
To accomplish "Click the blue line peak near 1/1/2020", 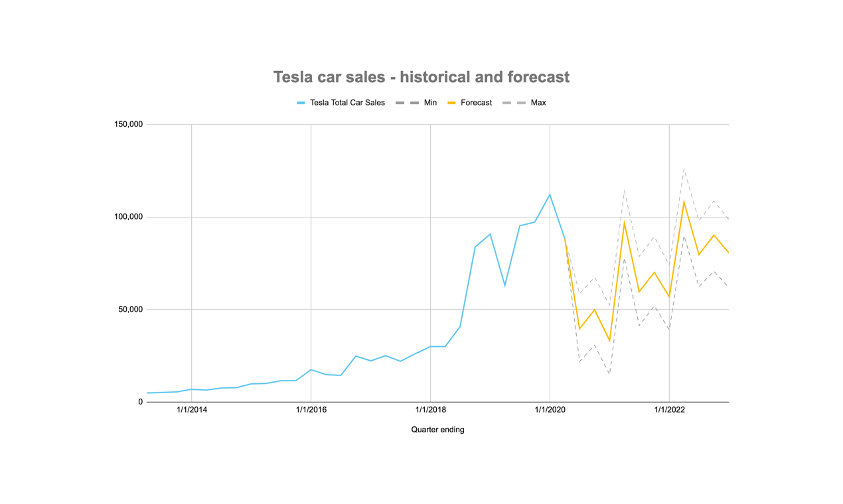I will pyautogui.click(x=550, y=194).
